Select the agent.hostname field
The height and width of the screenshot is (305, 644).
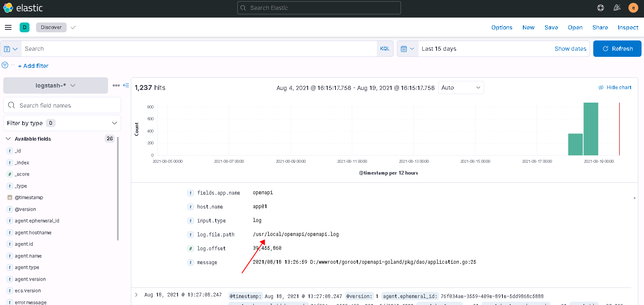click(x=33, y=233)
